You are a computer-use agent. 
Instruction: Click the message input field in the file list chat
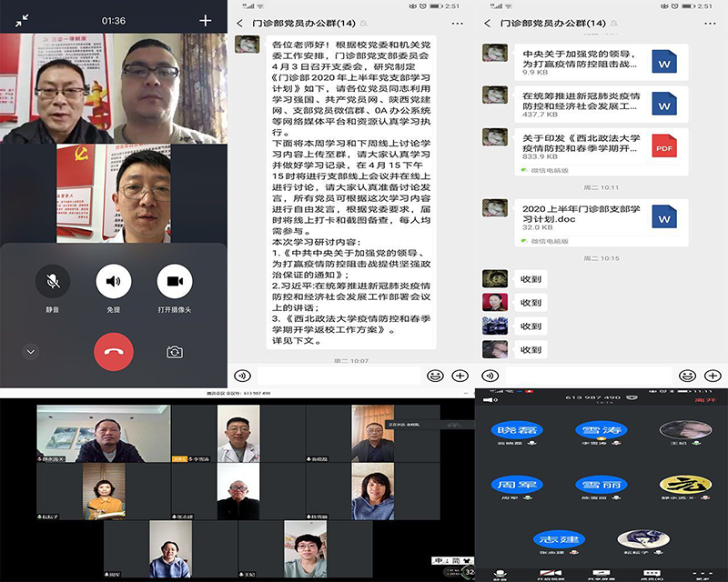pos(587,375)
